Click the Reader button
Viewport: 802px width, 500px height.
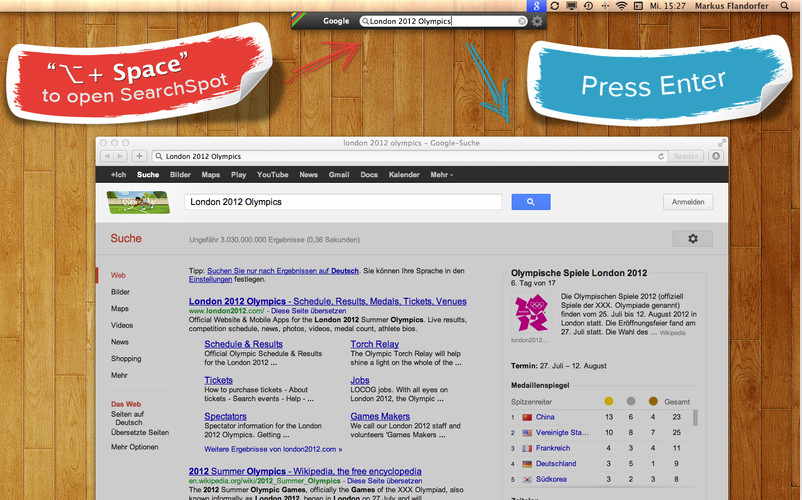[x=685, y=156]
